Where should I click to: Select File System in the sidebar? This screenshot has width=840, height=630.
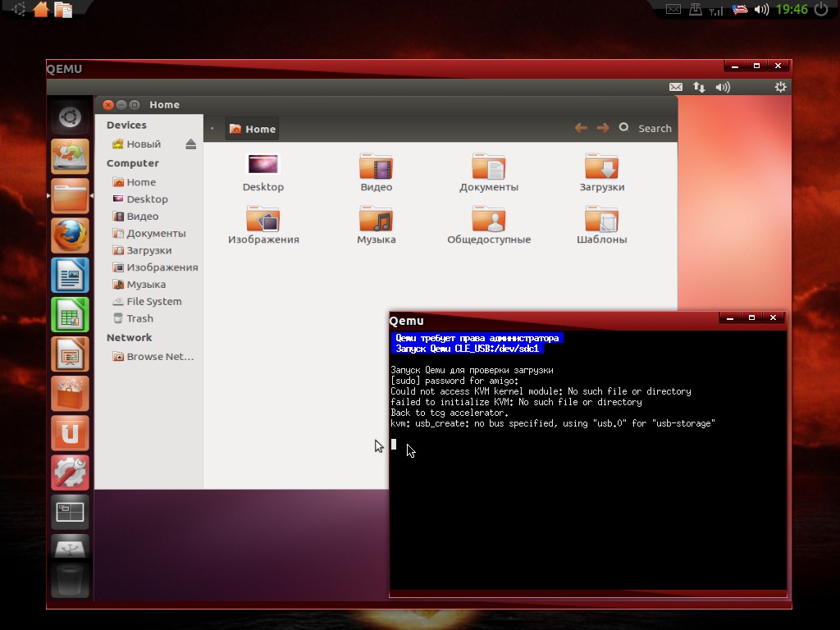(147, 302)
